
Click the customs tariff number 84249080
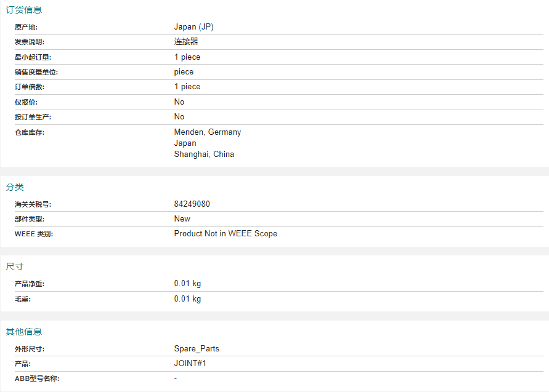click(192, 204)
